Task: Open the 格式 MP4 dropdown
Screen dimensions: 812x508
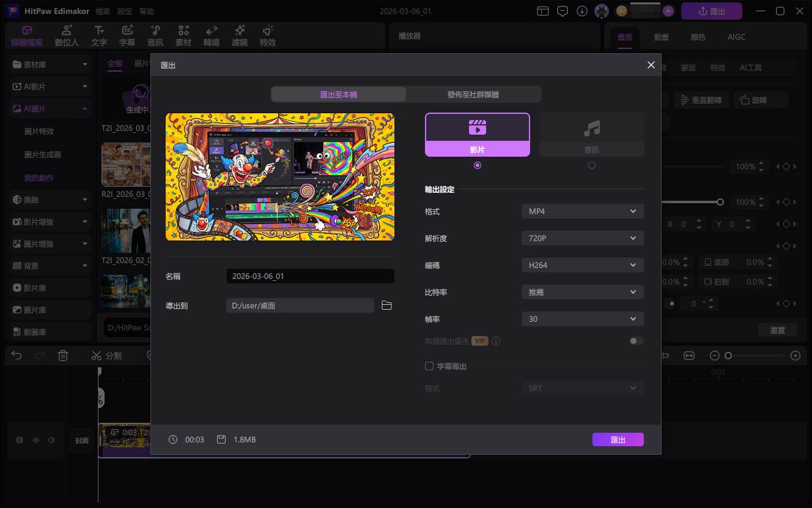Action: point(582,212)
